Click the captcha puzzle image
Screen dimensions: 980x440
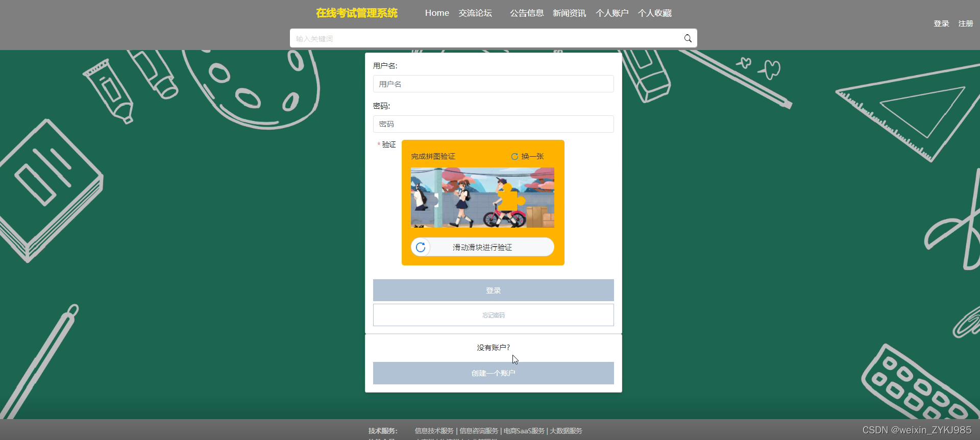(x=482, y=198)
